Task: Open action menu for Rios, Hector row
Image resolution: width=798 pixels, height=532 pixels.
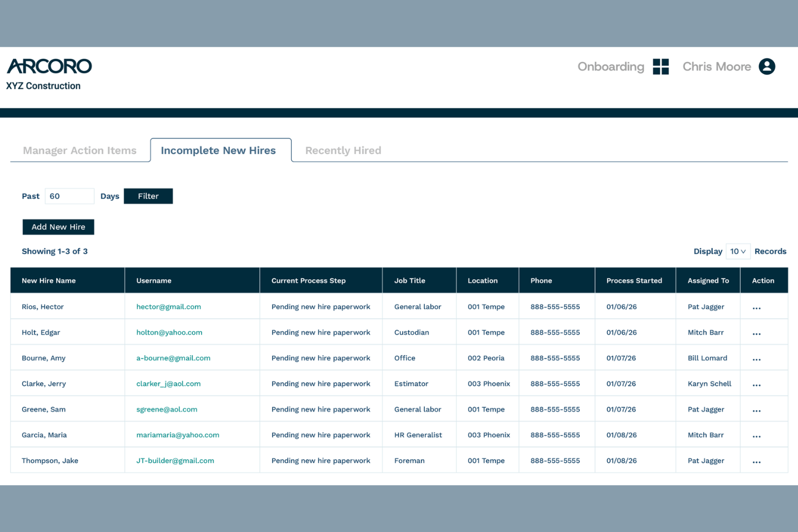Action: coord(756,308)
